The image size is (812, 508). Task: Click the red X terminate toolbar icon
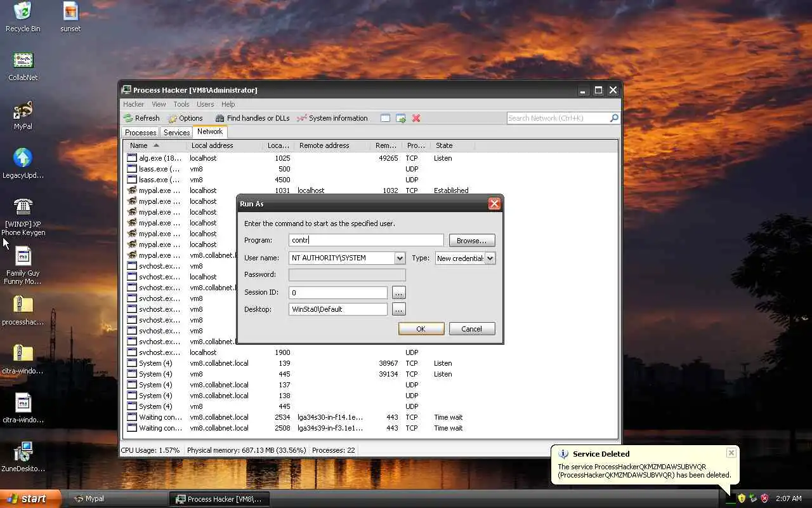416,118
